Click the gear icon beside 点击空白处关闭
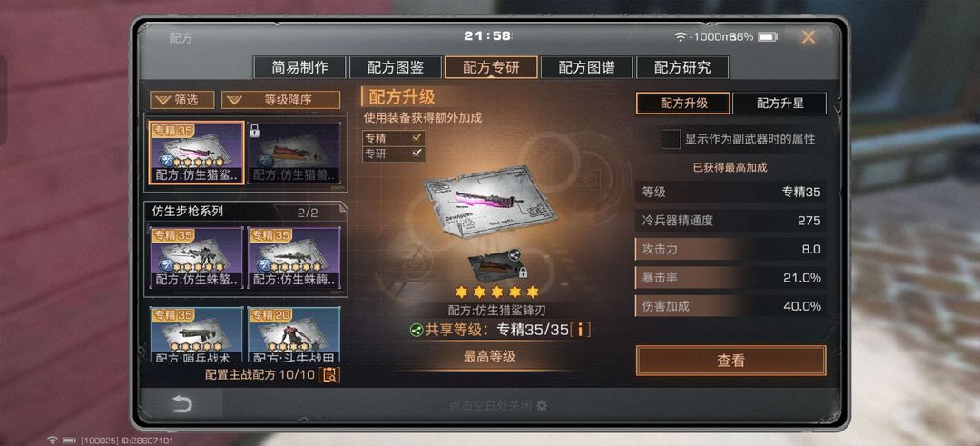Screen dimensions: 980x446 pos(542,406)
